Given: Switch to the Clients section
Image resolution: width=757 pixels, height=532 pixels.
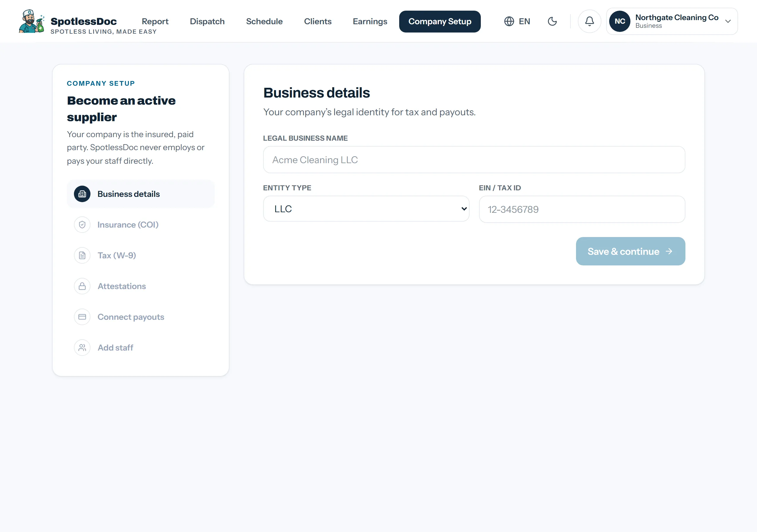Looking at the screenshot, I should pos(318,21).
